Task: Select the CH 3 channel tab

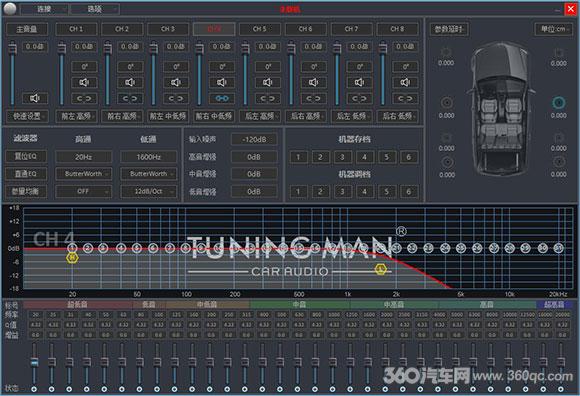Action: (x=168, y=29)
